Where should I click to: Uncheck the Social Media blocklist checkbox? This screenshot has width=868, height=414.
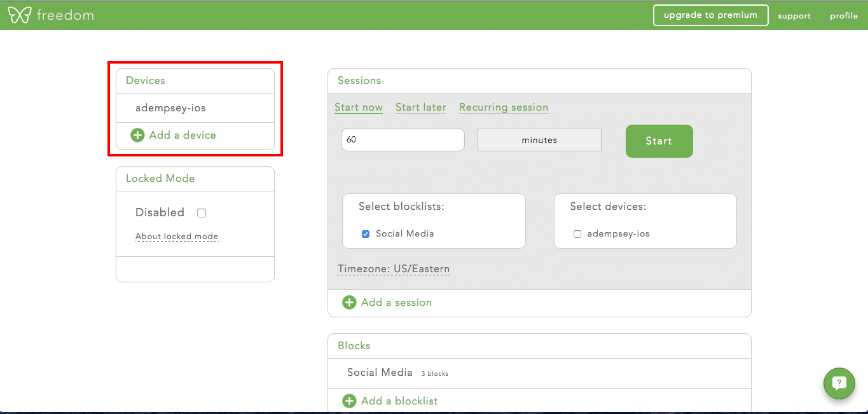click(x=366, y=234)
